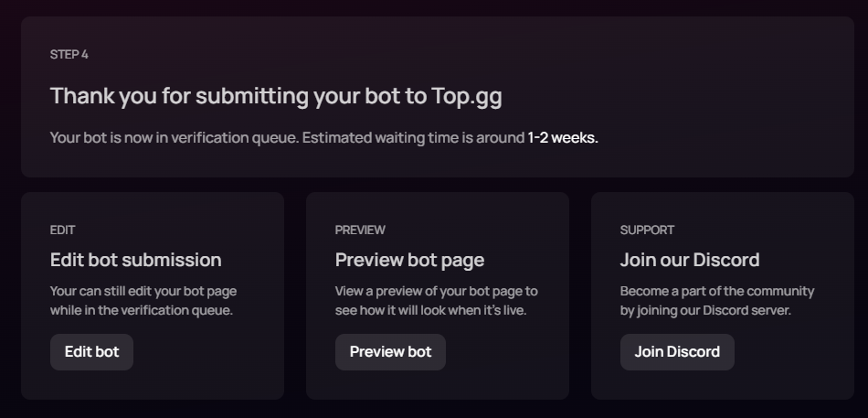Viewport: 868px width, 418px height.
Task: Select the Join our Discord heading
Action: (689, 260)
